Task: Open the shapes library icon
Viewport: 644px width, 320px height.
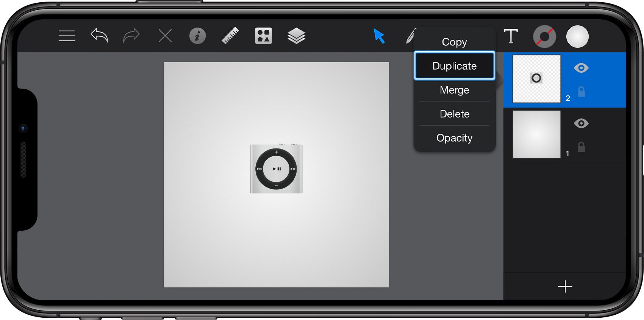Action: (263, 36)
